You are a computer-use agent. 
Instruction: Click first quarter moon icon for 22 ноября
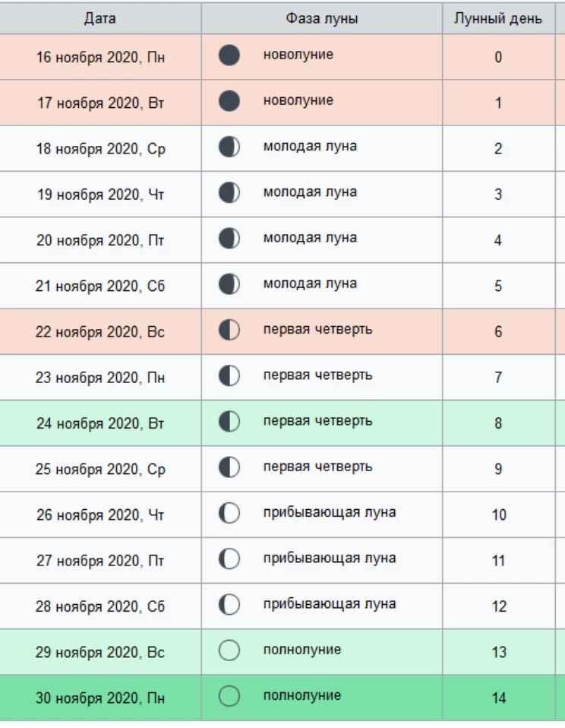pos(229,330)
